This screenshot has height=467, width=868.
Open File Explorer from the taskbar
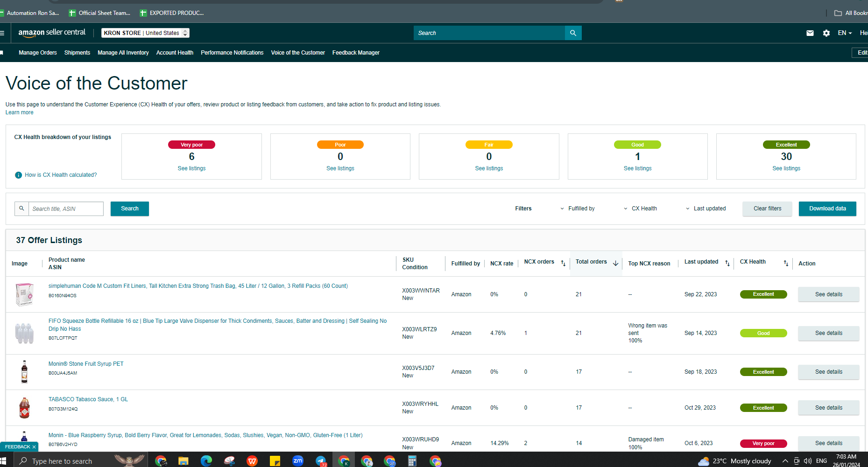coord(183,461)
